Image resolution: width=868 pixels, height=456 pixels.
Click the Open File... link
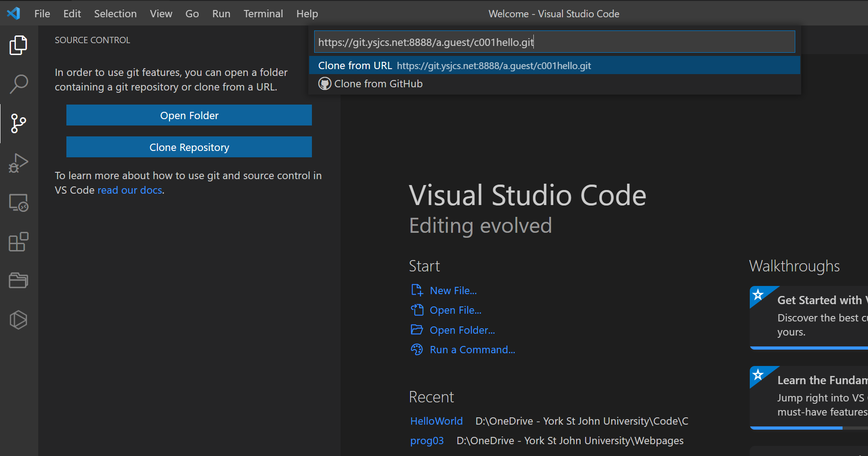coord(456,310)
